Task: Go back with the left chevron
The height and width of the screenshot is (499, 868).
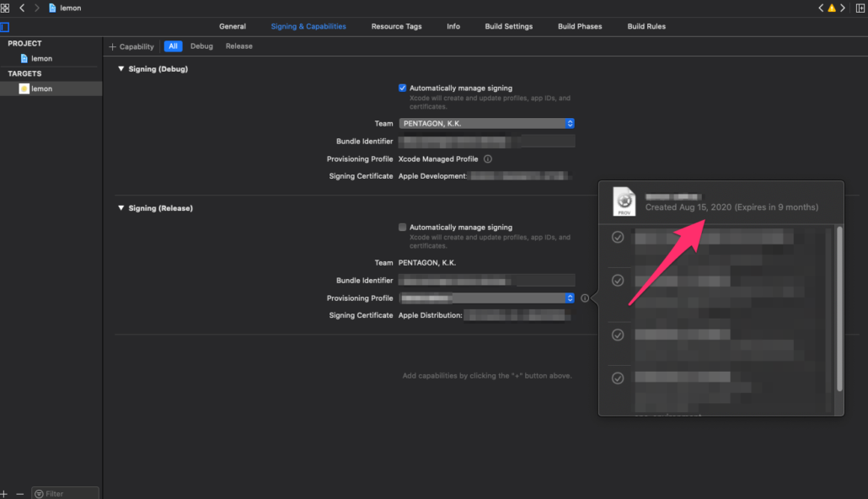Action: point(22,8)
